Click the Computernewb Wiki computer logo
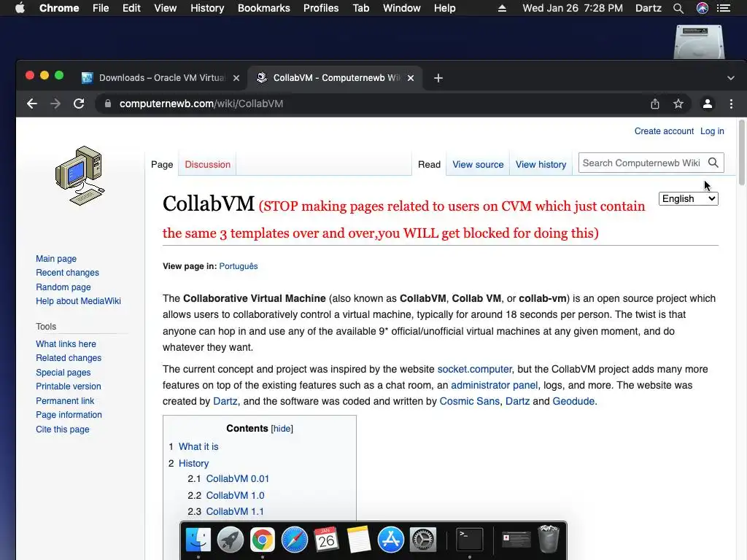 tap(80, 176)
